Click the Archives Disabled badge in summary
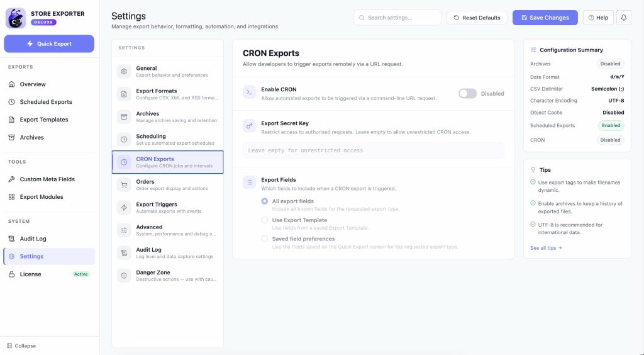This screenshot has height=355, width=644. (x=610, y=64)
